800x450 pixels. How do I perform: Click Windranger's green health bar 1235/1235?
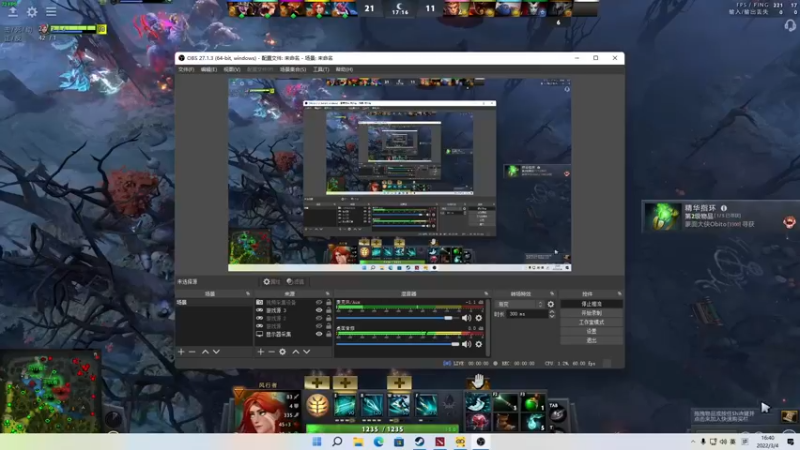click(x=383, y=429)
